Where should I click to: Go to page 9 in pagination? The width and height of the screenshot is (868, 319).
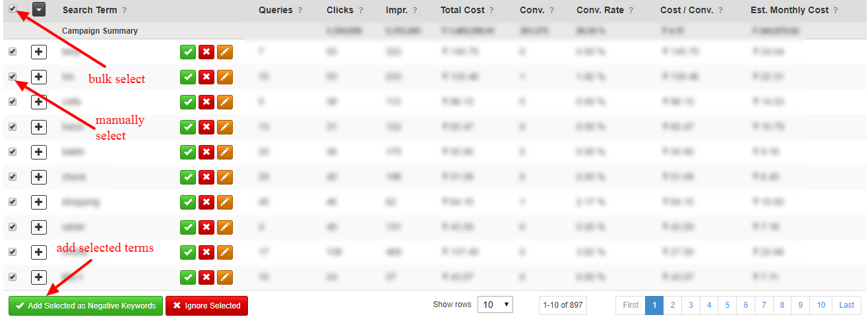pos(800,305)
